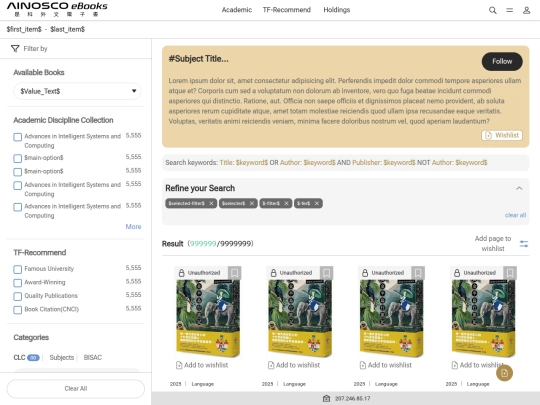Viewport: 540px width, 405px height.
Task: Click clear all in Refine panel
Action: point(515,215)
